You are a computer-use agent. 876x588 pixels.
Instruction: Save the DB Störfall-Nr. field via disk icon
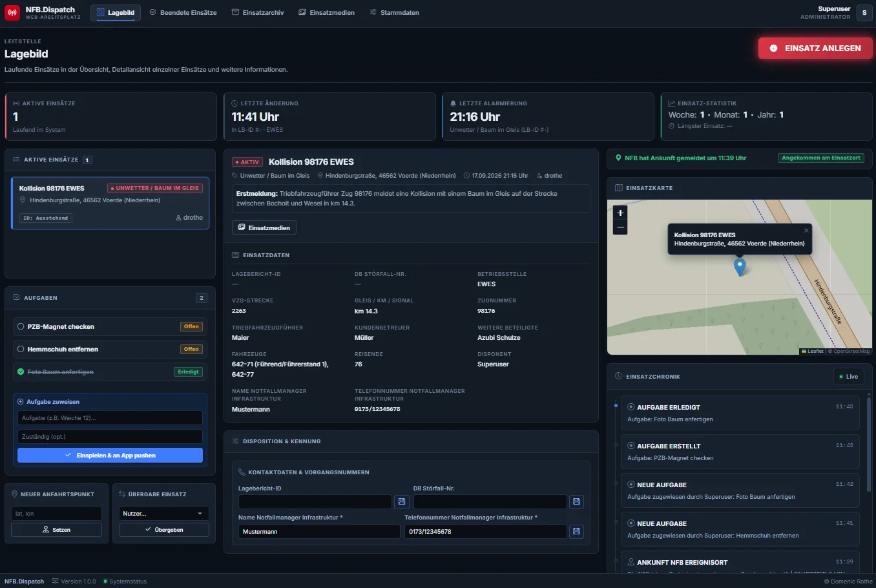(577, 501)
